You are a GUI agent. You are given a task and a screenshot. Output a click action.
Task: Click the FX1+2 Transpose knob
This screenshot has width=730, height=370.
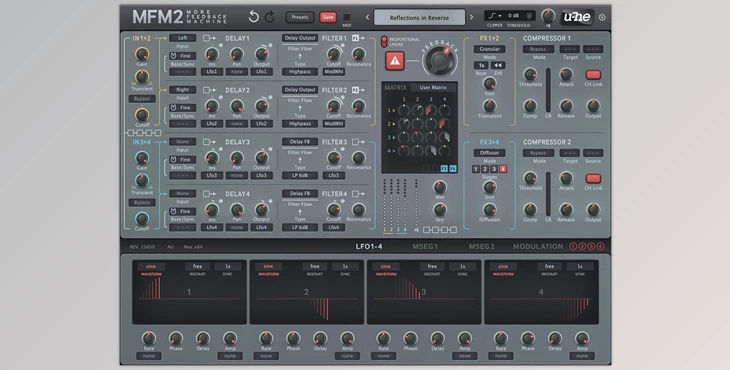[489, 106]
